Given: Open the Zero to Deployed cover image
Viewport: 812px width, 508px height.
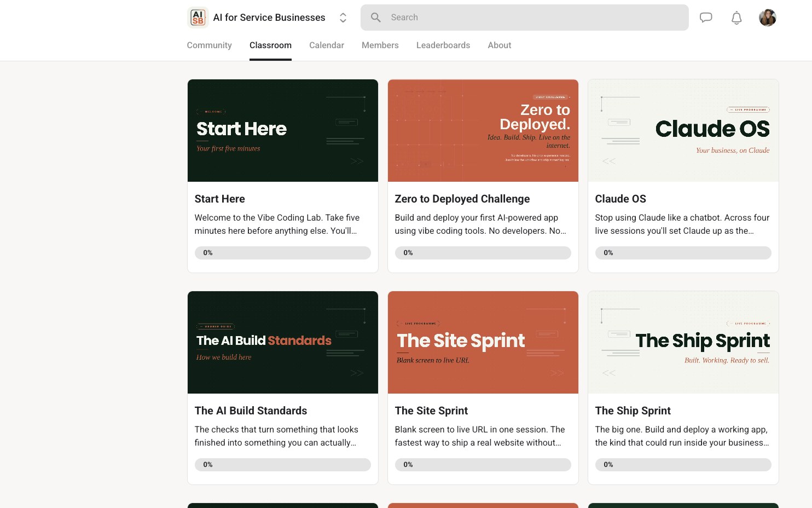Looking at the screenshot, I should pyautogui.click(x=483, y=131).
